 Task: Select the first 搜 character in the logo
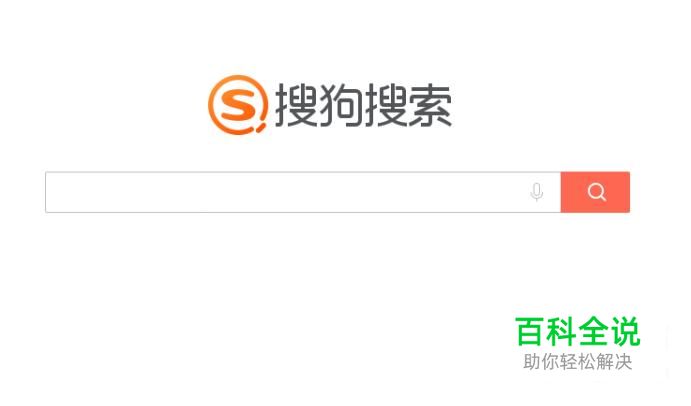pos(296,105)
